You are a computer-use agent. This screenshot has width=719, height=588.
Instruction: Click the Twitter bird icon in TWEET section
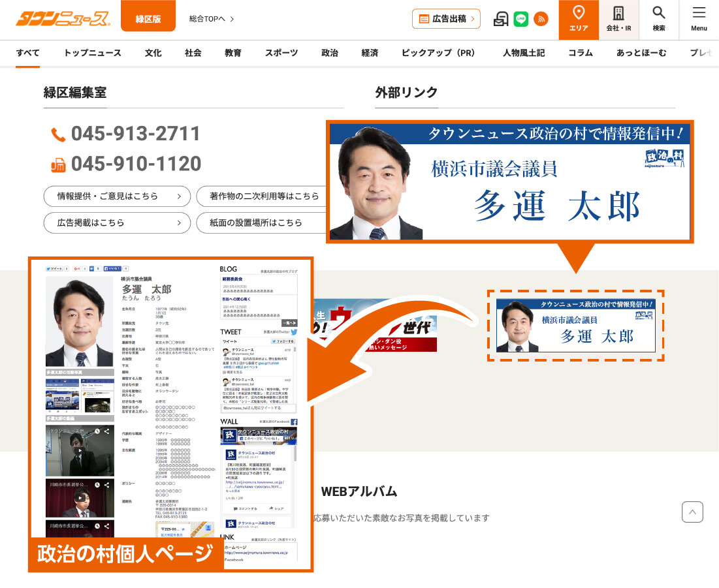(x=293, y=332)
